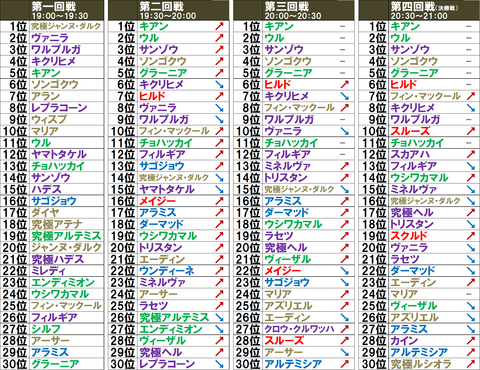The height and width of the screenshot is (370, 480).
Task: Click ヴィーザル at 21位 in 第三回戦
Action: 287,259
